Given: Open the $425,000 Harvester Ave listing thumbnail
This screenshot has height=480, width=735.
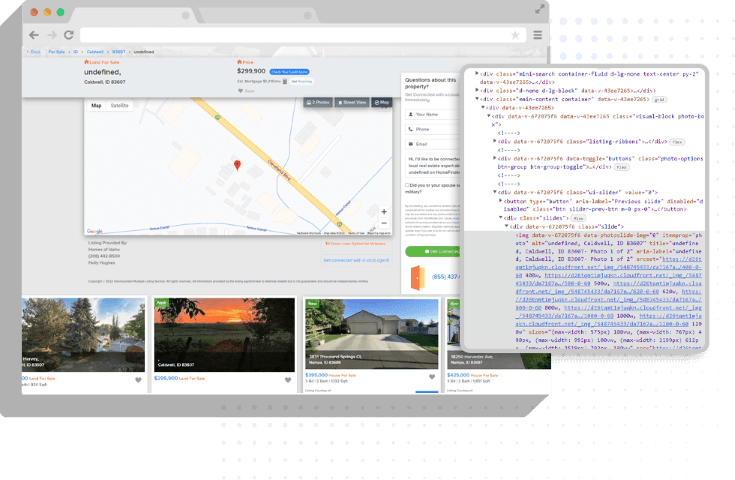Looking at the screenshot, I should [499, 334].
